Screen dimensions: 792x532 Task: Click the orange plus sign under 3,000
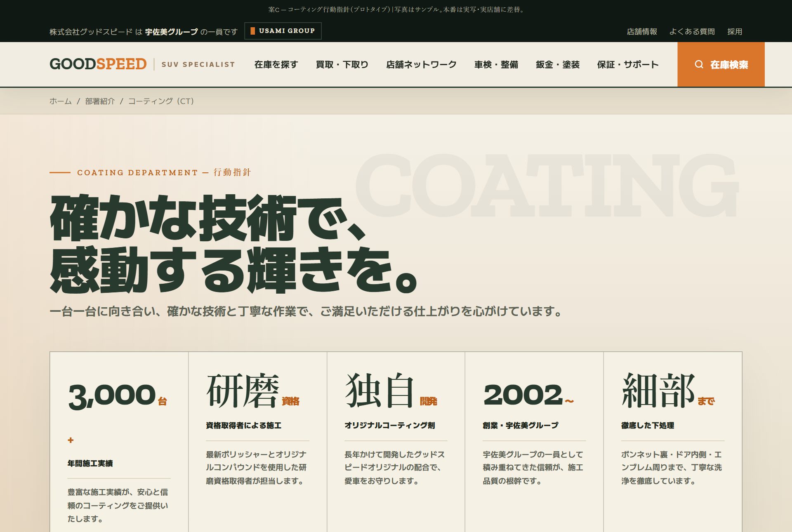[x=71, y=440]
